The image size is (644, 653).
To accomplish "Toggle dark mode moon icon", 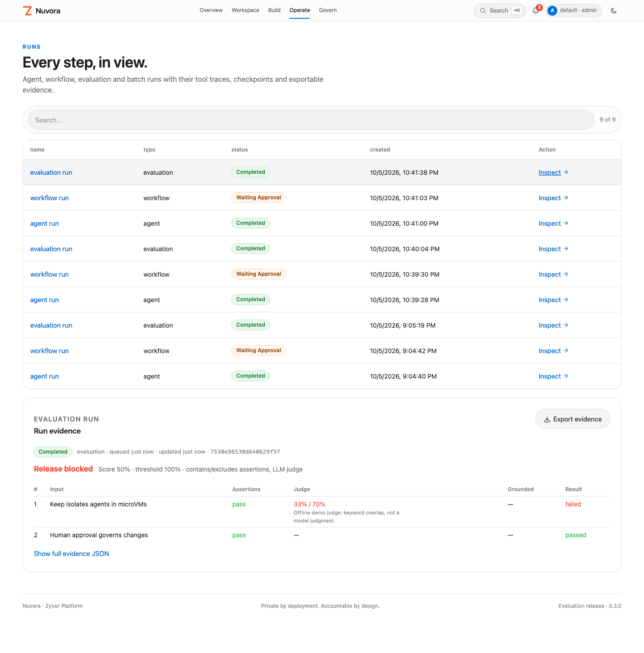I will tap(614, 11).
